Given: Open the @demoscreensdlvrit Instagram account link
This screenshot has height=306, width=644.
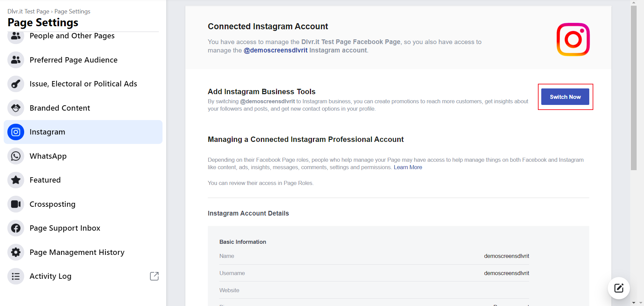Looking at the screenshot, I should click(275, 50).
